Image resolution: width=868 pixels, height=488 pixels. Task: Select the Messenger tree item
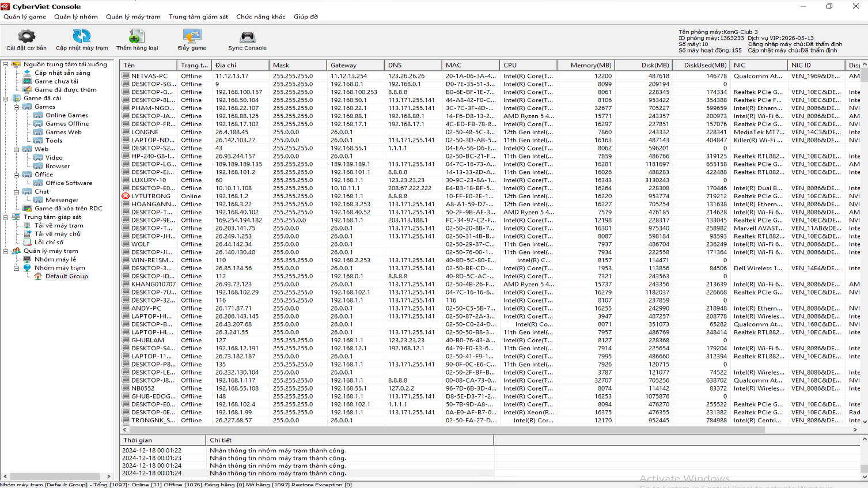pos(62,200)
